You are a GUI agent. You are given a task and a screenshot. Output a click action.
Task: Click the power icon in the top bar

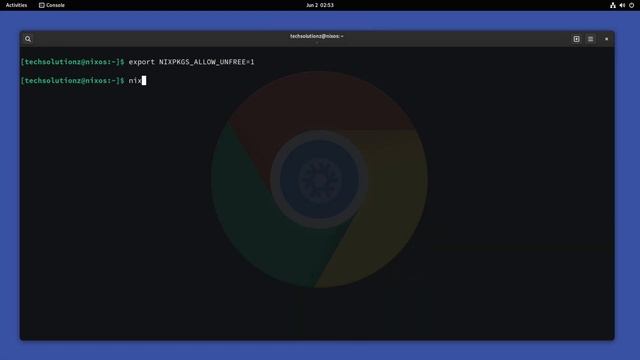[x=631, y=5]
